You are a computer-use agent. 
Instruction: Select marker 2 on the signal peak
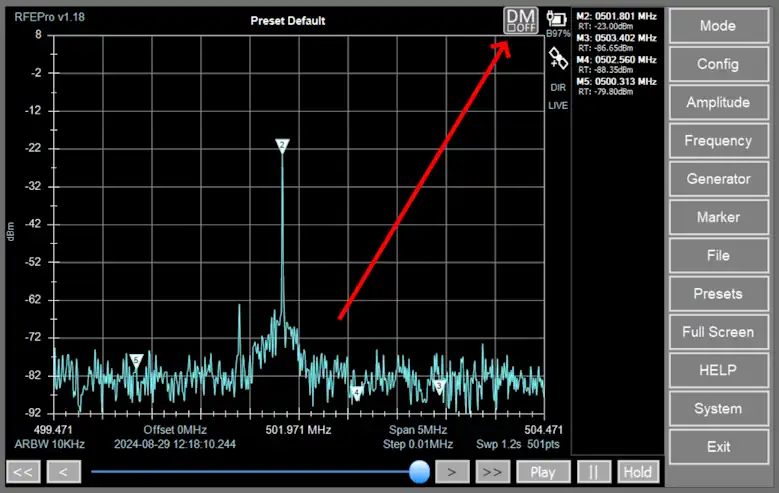pos(282,146)
